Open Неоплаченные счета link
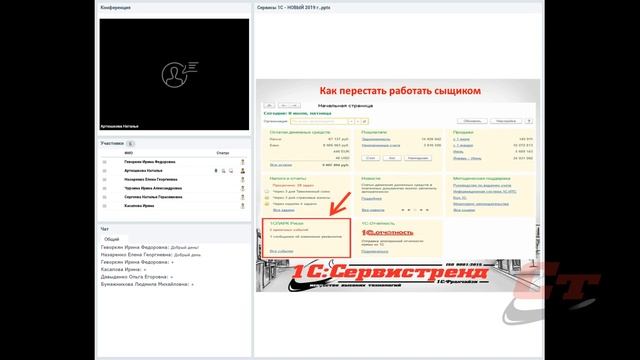Screen dimensions: 640x360 click(381, 145)
